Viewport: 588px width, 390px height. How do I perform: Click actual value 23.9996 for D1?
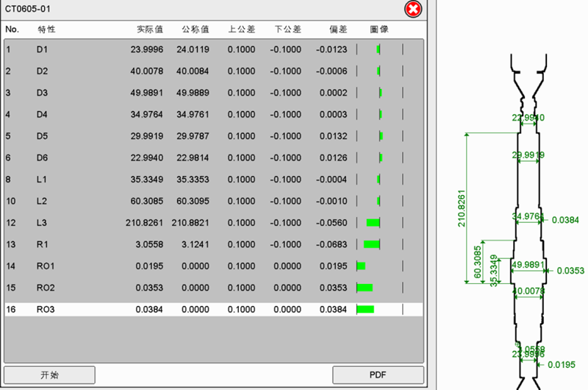(146, 49)
